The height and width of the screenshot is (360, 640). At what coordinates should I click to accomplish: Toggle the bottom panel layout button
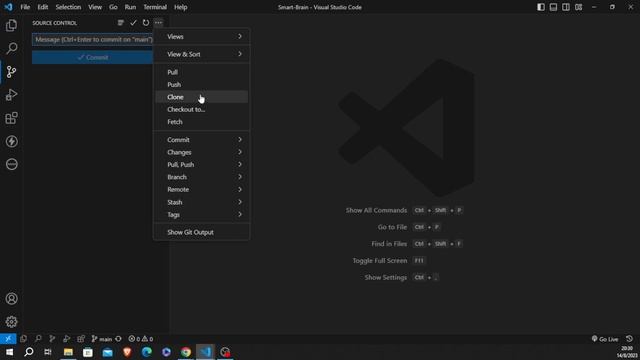(x=553, y=7)
